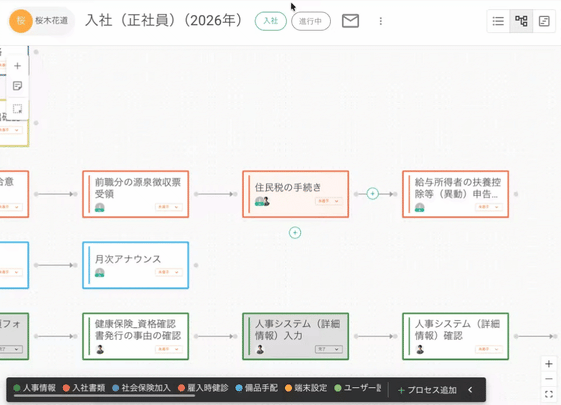Screen dimensions: 561x405
Task: Switch to document view icon
Action: [544, 21]
